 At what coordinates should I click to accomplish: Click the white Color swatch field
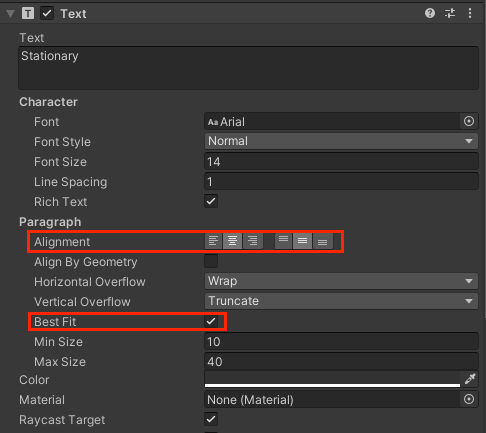332,379
